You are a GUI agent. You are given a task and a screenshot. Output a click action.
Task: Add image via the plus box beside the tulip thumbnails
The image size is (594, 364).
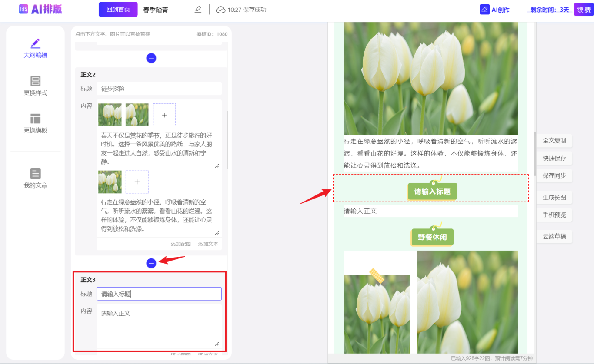(x=164, y=115)
